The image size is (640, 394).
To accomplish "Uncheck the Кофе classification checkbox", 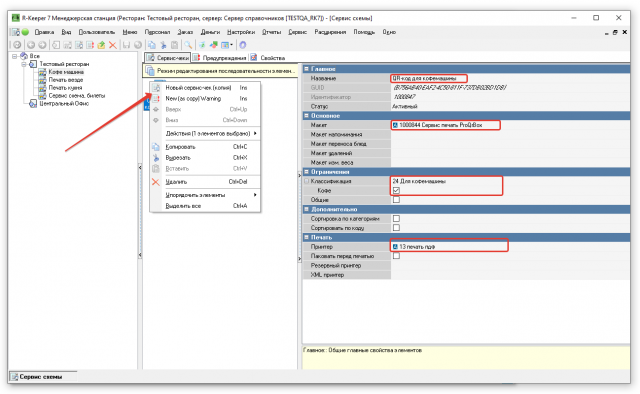I will tap(396, 191).
